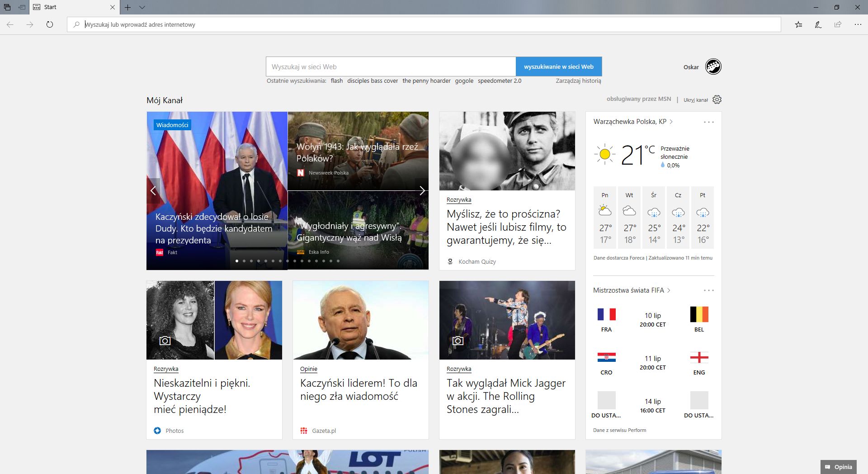
Task: Start a Web Note with the pen icon
Action: tap(818, 25)
